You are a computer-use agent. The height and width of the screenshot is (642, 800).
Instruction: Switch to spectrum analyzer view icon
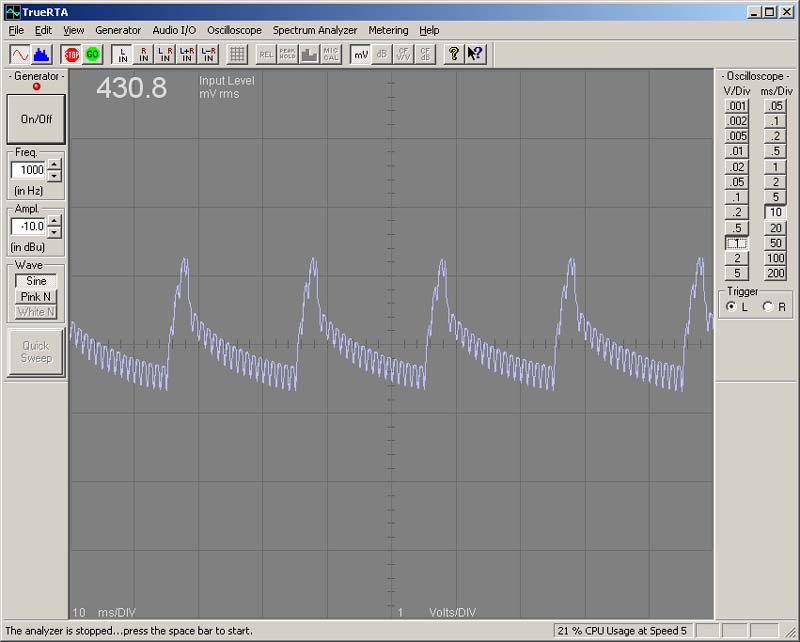coord(41,54)
